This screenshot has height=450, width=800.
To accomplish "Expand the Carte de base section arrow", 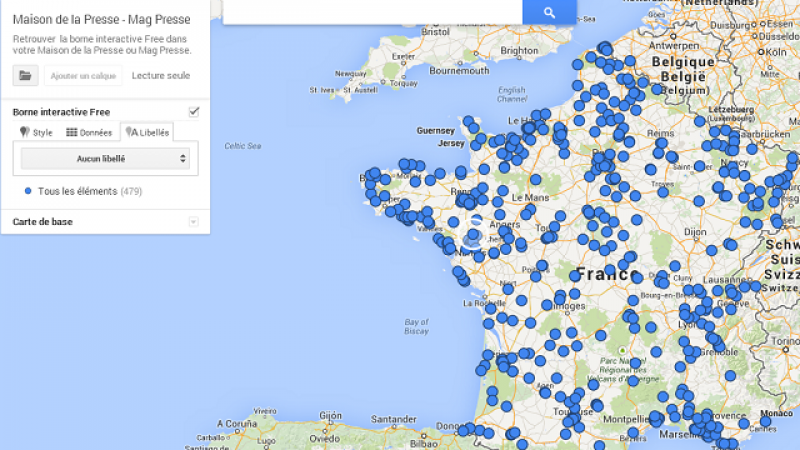I will tap(193, 221).
